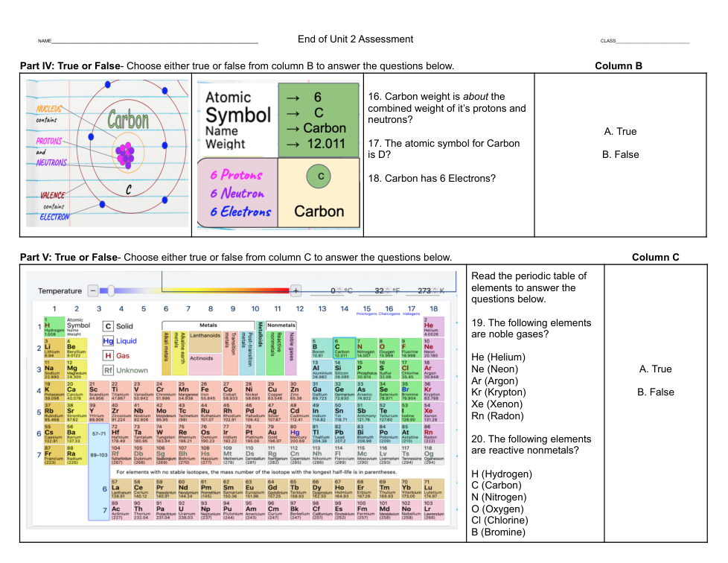Click the Bromine (Br) element tile
728x563 pixels.
[x=406, y=391]
